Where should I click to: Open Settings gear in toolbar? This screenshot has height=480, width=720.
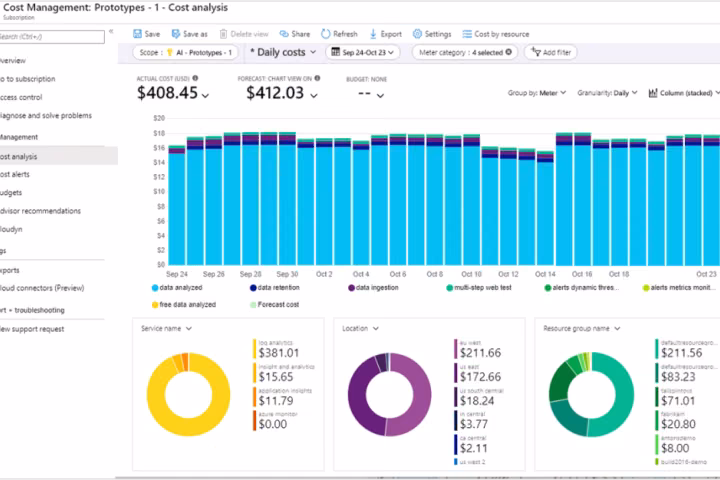tap(417, 34)
